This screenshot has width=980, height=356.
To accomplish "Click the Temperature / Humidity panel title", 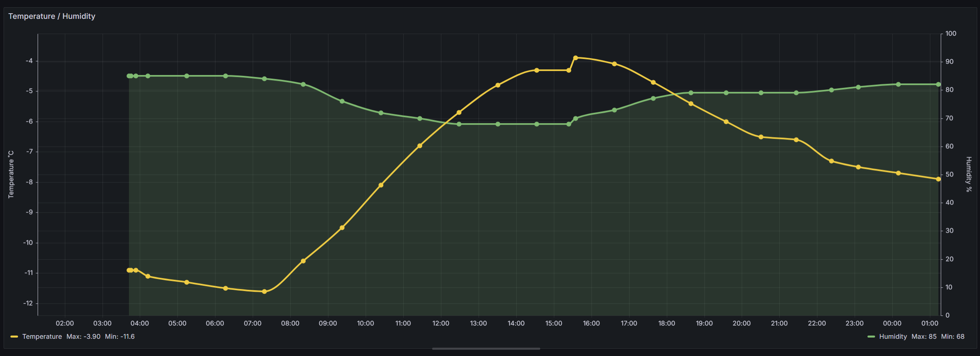I will tap(52, 16).
